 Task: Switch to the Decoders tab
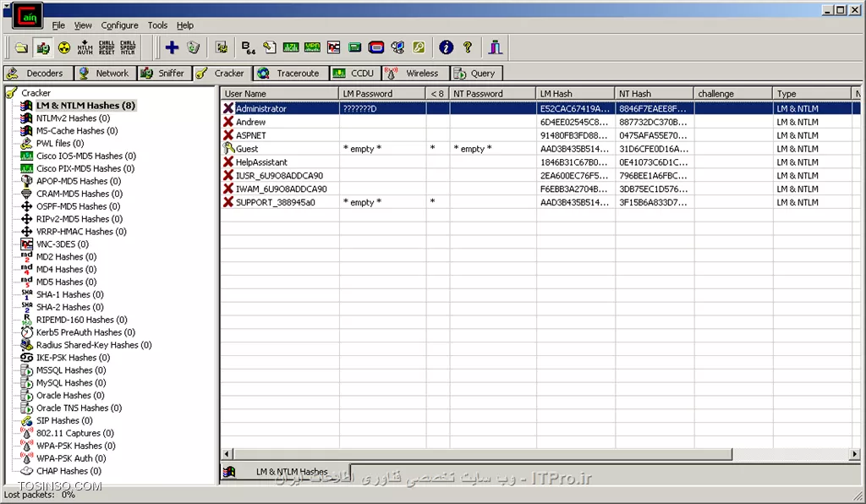click(37, 74)
